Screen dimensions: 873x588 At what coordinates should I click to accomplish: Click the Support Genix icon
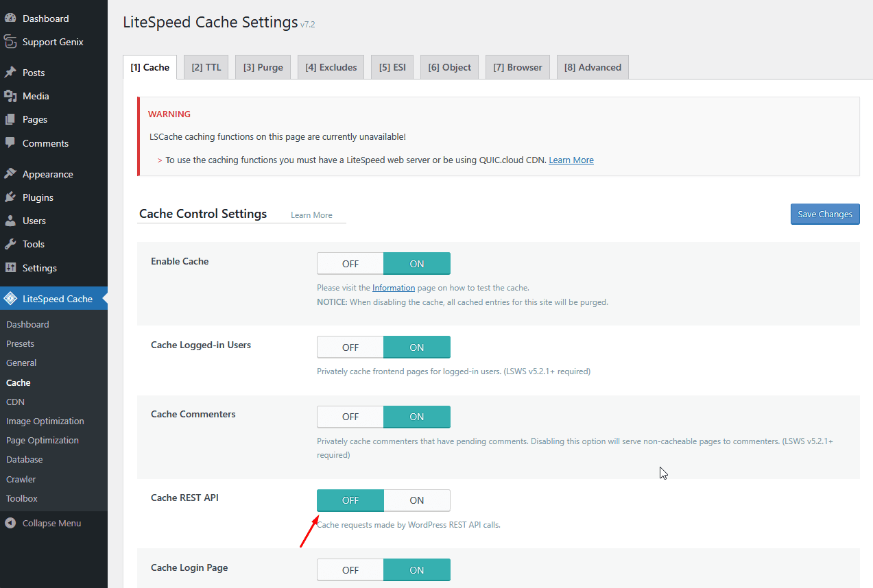(x=10, y=42)
